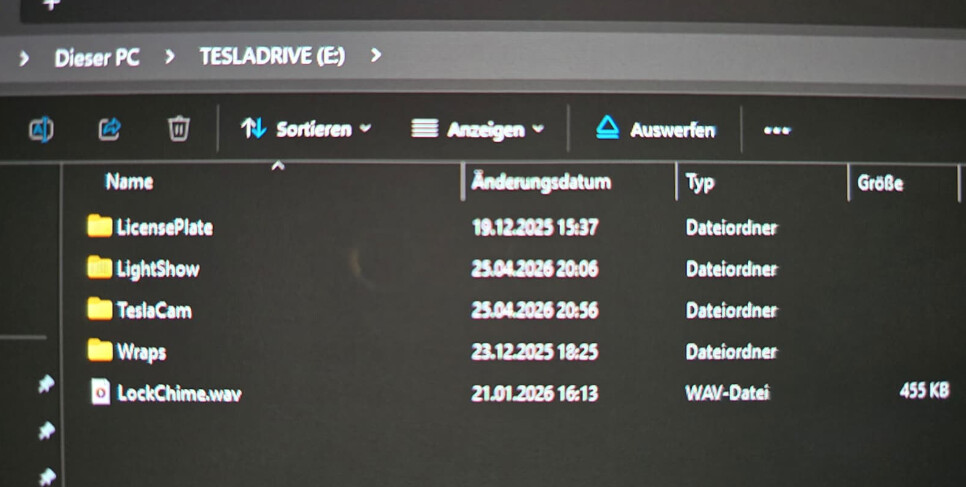This screenshot has width=966, height=487.
Task: Click the Share toolbar icon
Action: (x=110, y=129)
